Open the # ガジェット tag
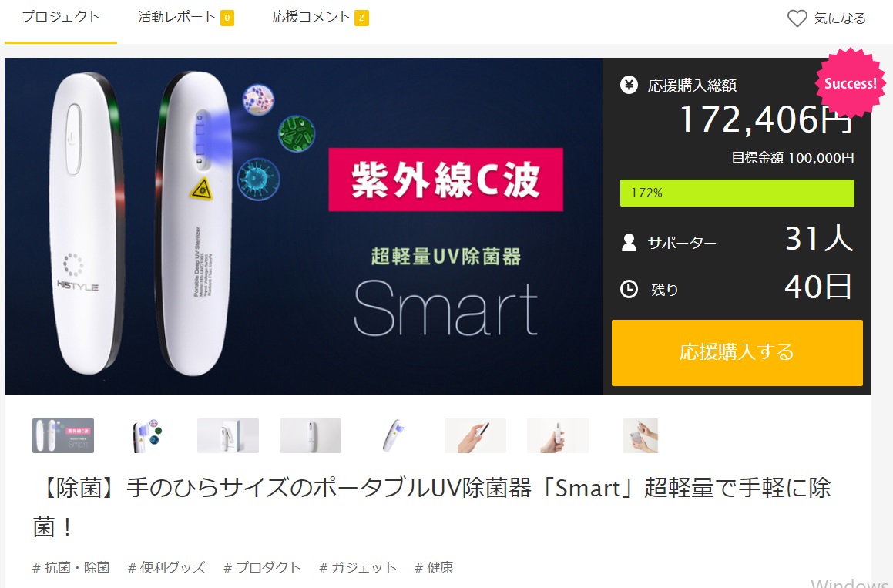 [x=358, y=567]
